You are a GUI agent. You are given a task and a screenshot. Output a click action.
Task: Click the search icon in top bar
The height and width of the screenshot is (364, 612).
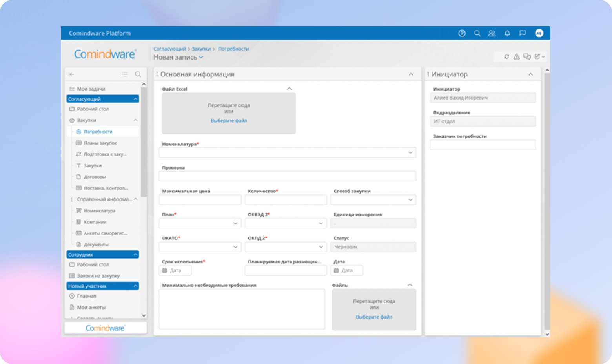pyautogui.click(x=477, y=33)
